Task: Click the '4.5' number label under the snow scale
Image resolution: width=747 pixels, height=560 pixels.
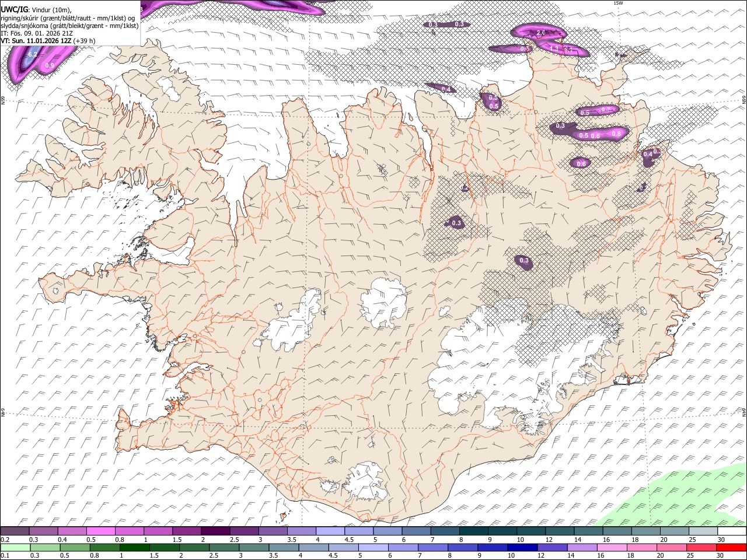Action: pos(349,540)
